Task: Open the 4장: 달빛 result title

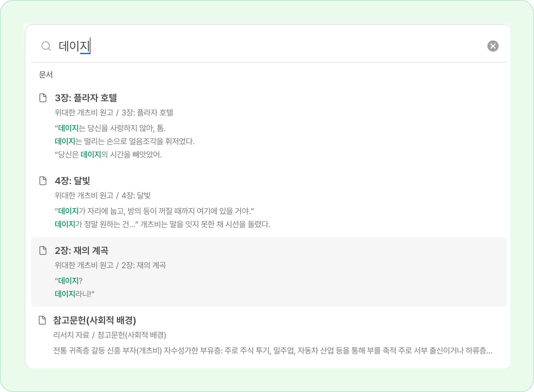Action: (73, 181)
